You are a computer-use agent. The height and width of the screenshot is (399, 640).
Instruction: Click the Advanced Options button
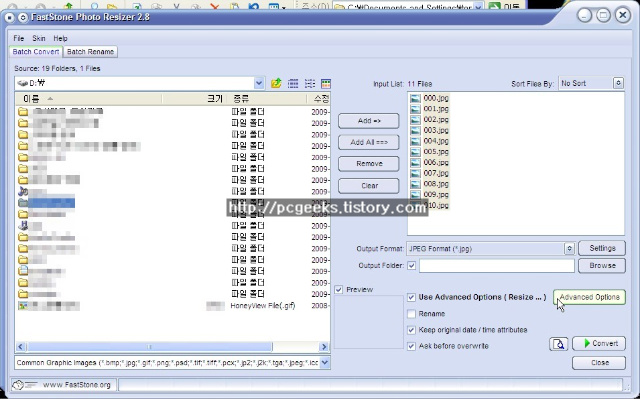click(x=589, y=297)
